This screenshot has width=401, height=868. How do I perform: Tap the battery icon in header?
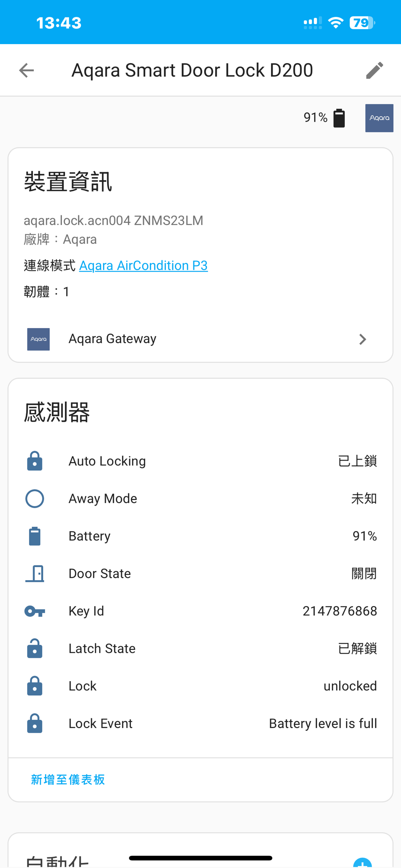pyautogui.click(x=339, y=118)
